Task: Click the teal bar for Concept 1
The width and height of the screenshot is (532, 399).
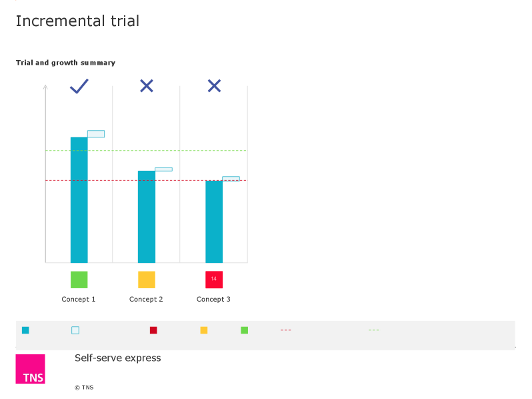Action: [x=79, y=199]
